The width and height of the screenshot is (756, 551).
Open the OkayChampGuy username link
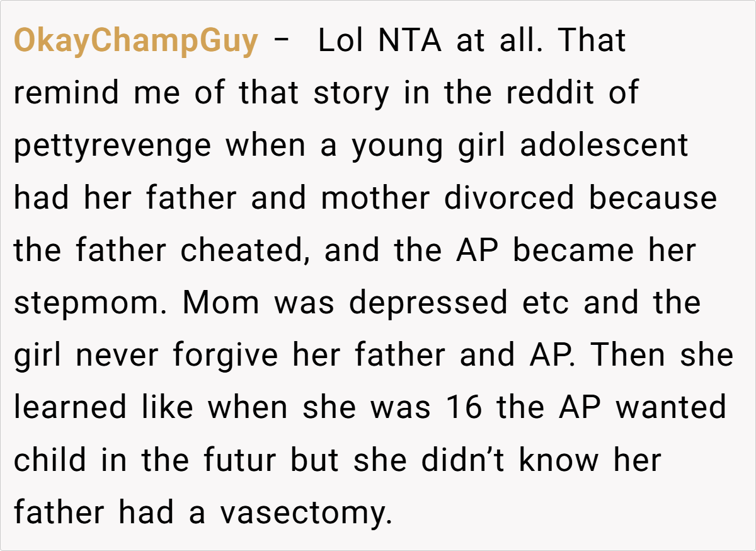(135, 41)
